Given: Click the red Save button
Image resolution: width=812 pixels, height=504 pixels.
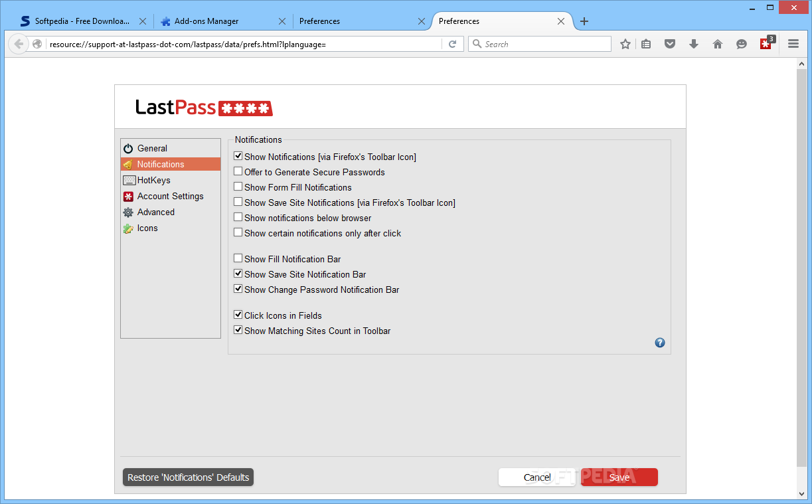Looking at the screenshot, I should (619, 477).
